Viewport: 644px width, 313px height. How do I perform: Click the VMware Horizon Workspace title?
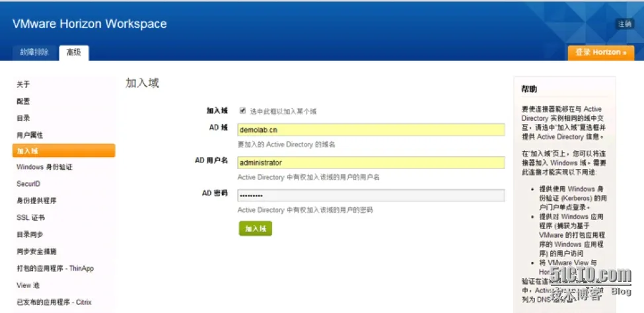(90, 24)
